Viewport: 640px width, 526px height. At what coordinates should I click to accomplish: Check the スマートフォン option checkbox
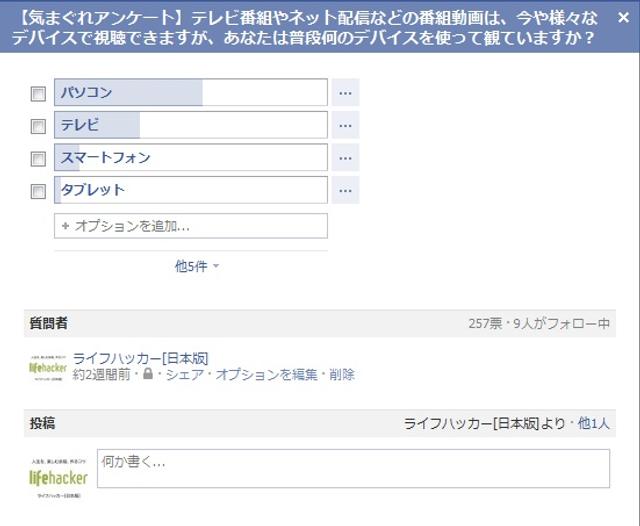click(x=38, y=159)
